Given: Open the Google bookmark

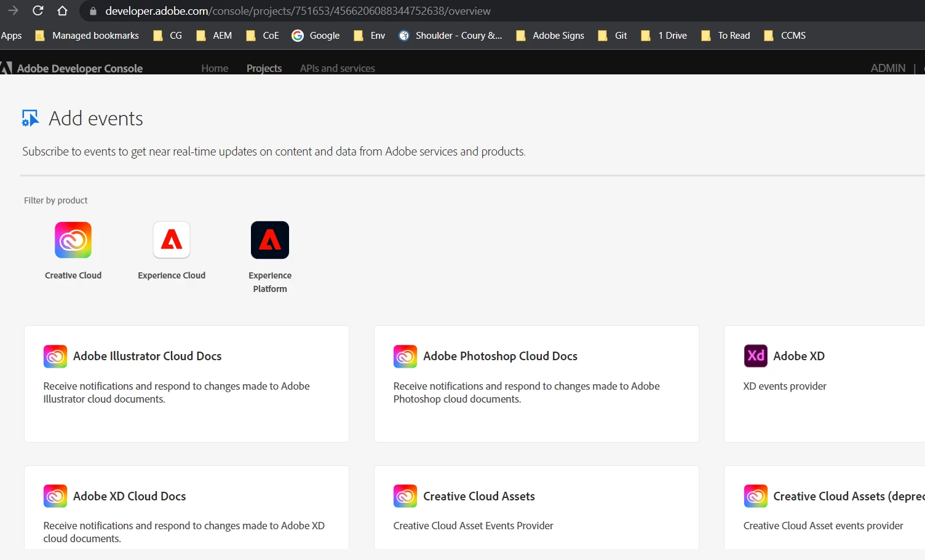Looking at the screenshot, I should pos(316,36).
